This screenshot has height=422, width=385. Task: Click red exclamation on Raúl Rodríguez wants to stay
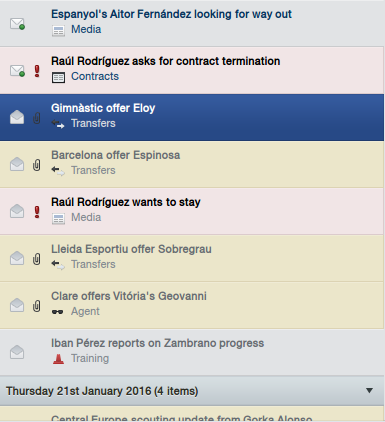37,212
